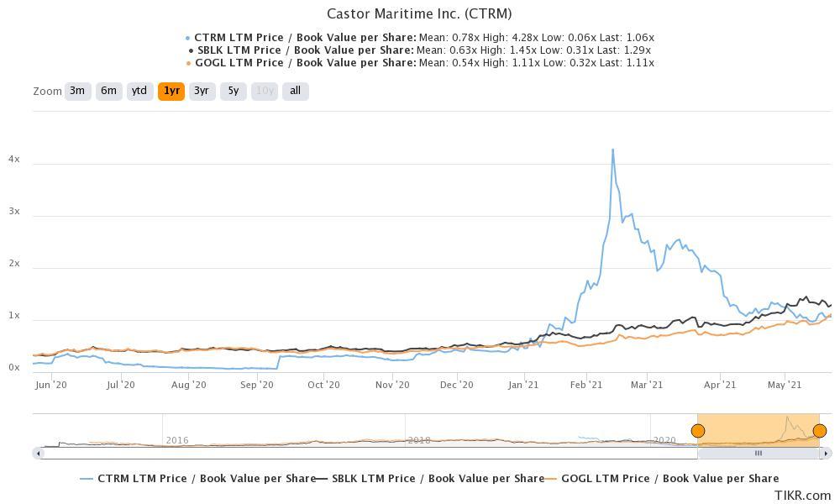
Task: Select the 6m zoom range
Action: pyautogui.click(x=108, y=91)
